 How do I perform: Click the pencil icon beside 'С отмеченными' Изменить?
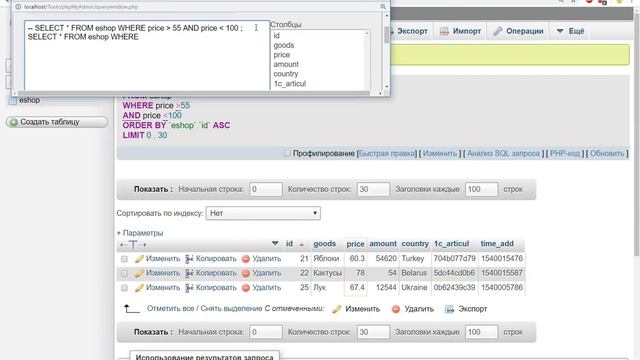tap(337, 309)
